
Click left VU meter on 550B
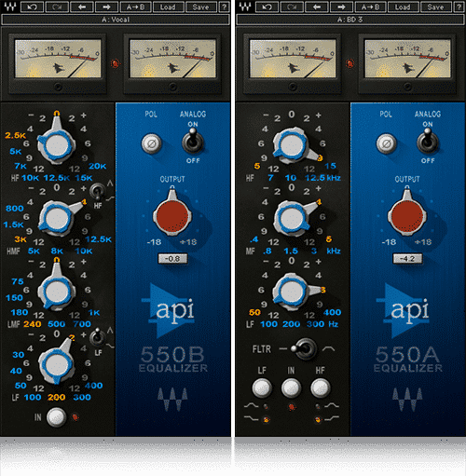click(x=58, y=59)
